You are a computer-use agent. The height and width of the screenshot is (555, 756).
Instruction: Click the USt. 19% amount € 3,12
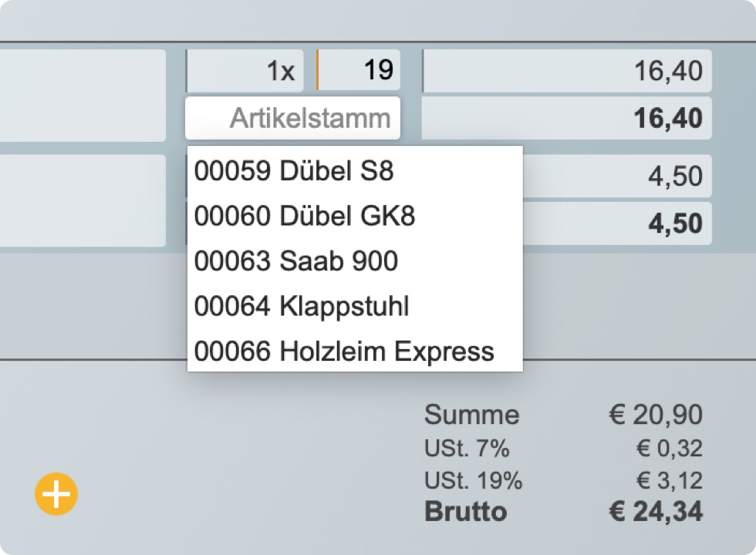(x=669, y=481)
